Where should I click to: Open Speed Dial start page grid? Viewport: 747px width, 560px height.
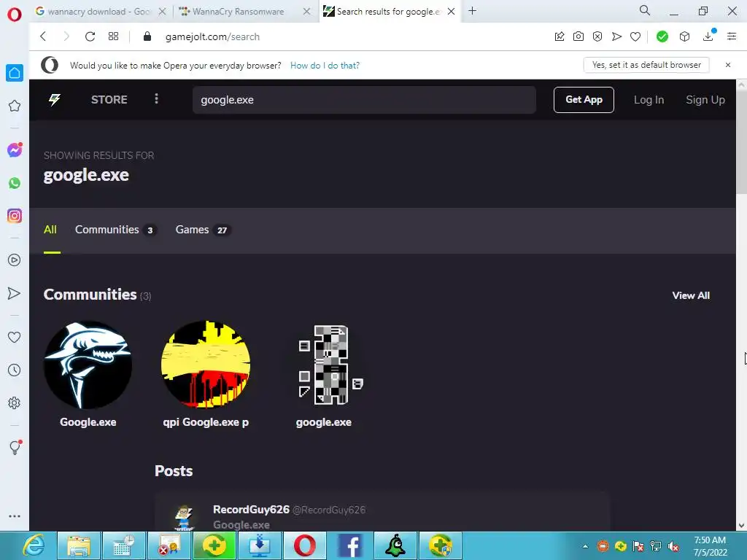click(113, 36)
